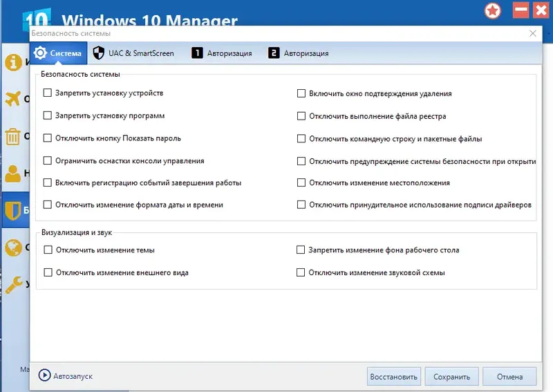This screenshot has width=553, height=392.
Task: Tick Отключить изменение внешнего вида
Action: coord(48,272)
